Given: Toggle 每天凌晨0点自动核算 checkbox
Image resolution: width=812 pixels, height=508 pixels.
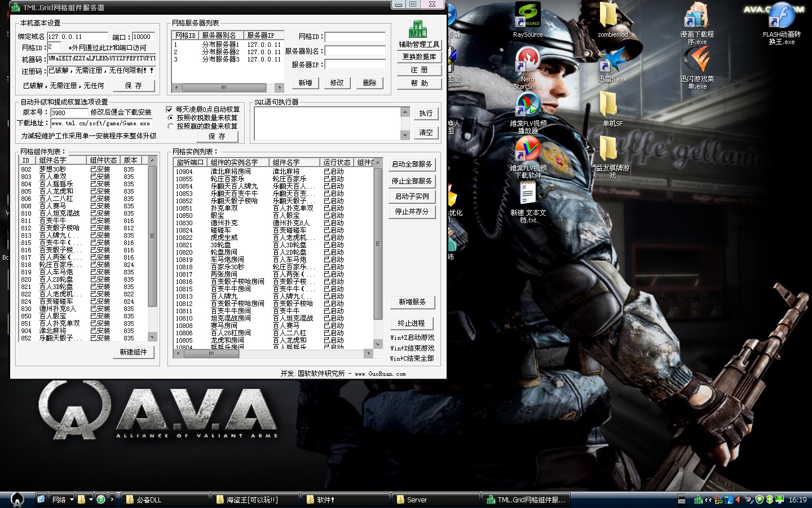Looking at the screenshot, I should point(169,109).
